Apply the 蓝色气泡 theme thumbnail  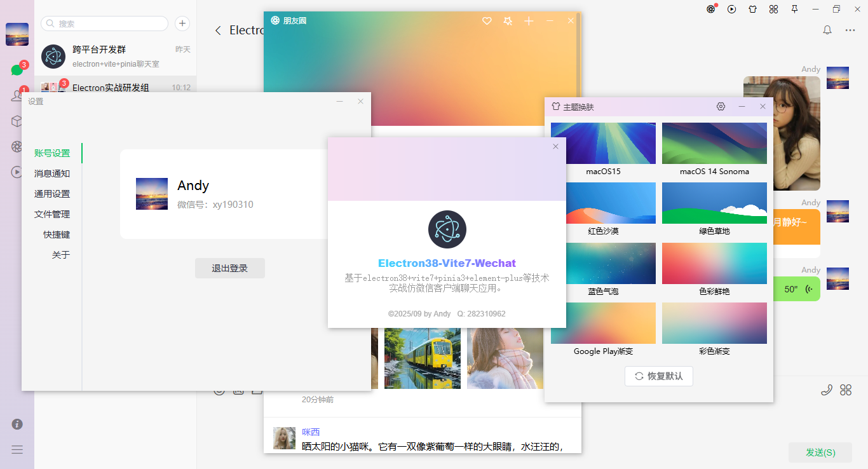pos(603,263)
